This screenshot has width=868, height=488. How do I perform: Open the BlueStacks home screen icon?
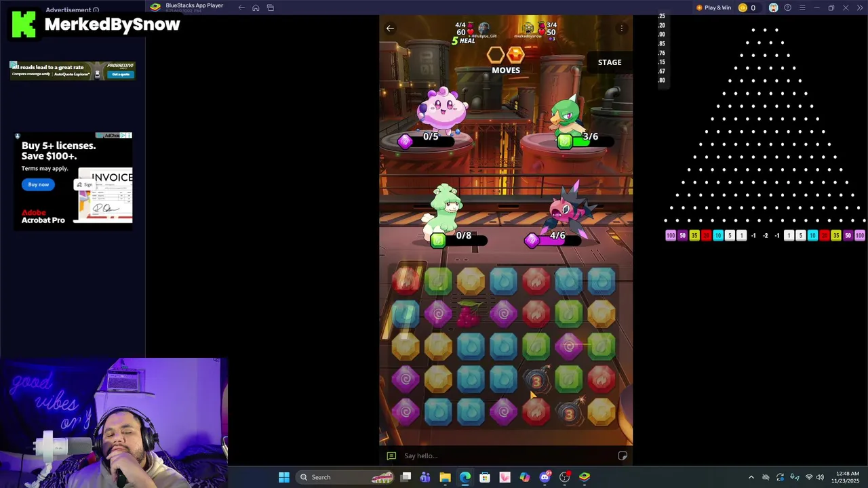[x=256, y=7]
